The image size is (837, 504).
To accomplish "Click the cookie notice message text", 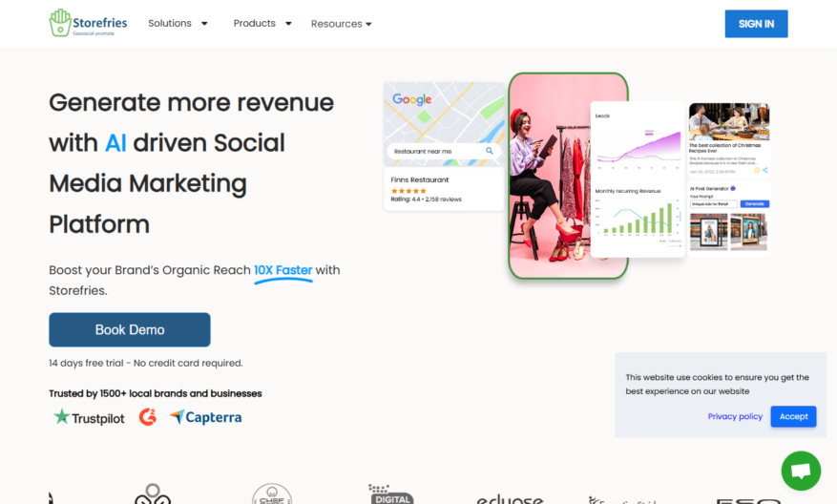I will click(x=717, y=384).
